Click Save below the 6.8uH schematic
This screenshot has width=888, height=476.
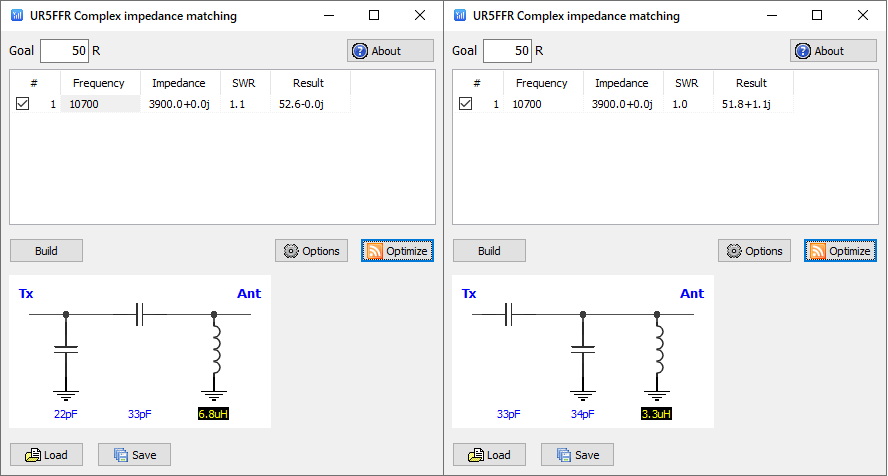(134, 455)
